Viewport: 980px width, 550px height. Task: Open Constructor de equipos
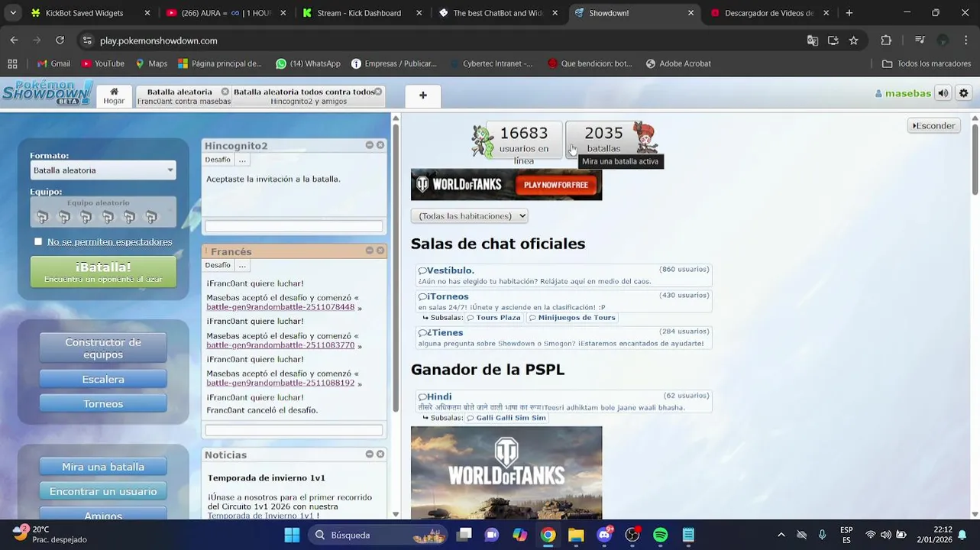pos(103,348)
